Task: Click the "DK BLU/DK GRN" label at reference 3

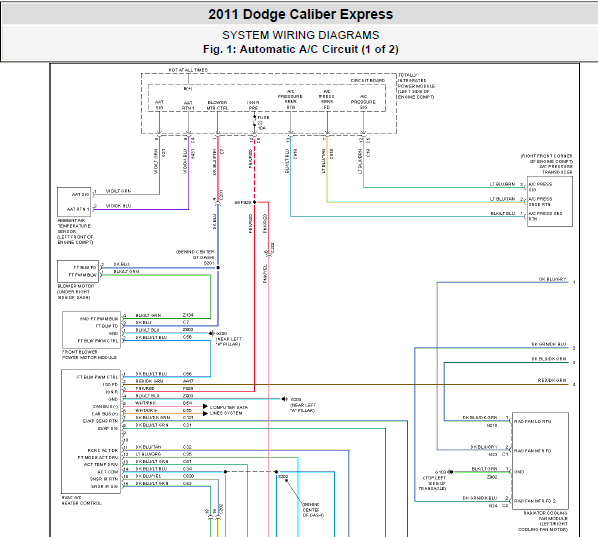Action: [x=549, y=359]
